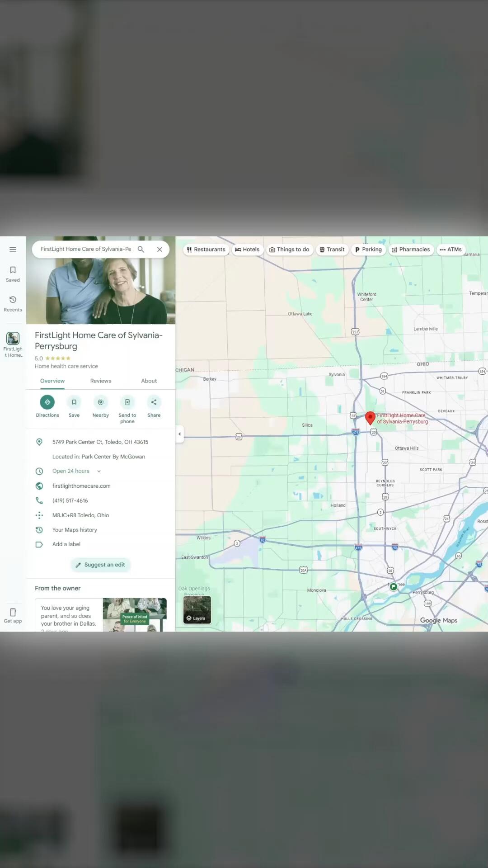Click the globe website icon

(x=39, y=486)
